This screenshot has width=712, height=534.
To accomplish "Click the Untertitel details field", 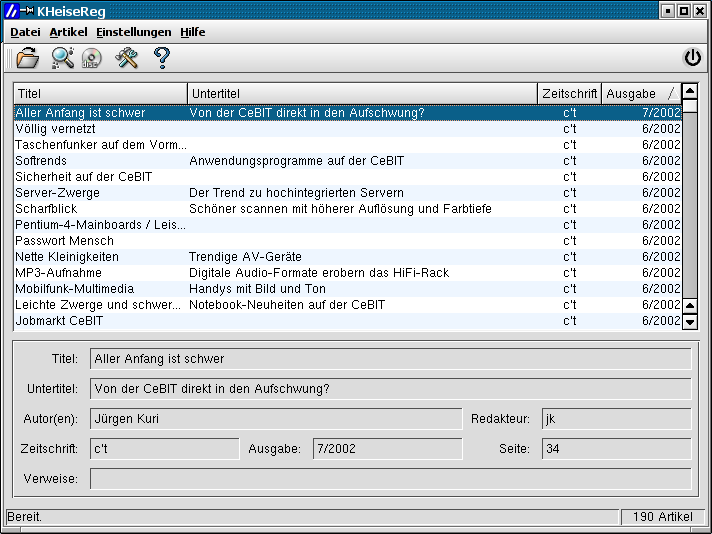I will tap(391, 389).
